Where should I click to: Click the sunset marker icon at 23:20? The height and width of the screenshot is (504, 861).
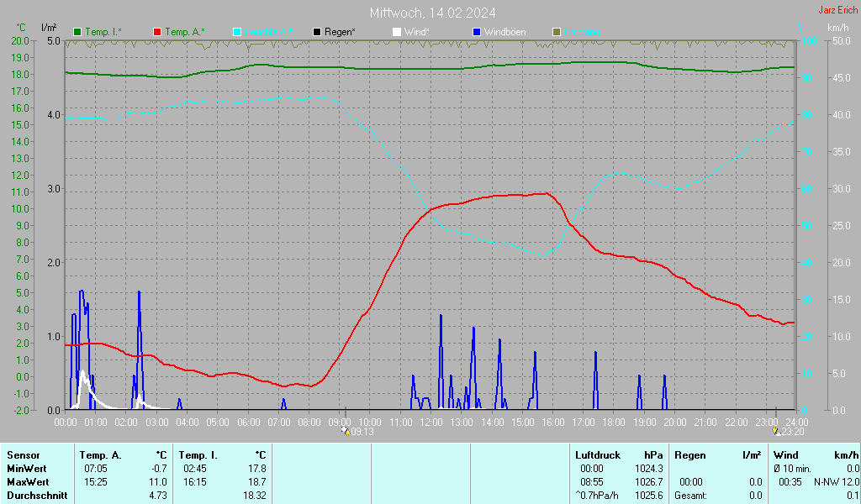point(777,431)
